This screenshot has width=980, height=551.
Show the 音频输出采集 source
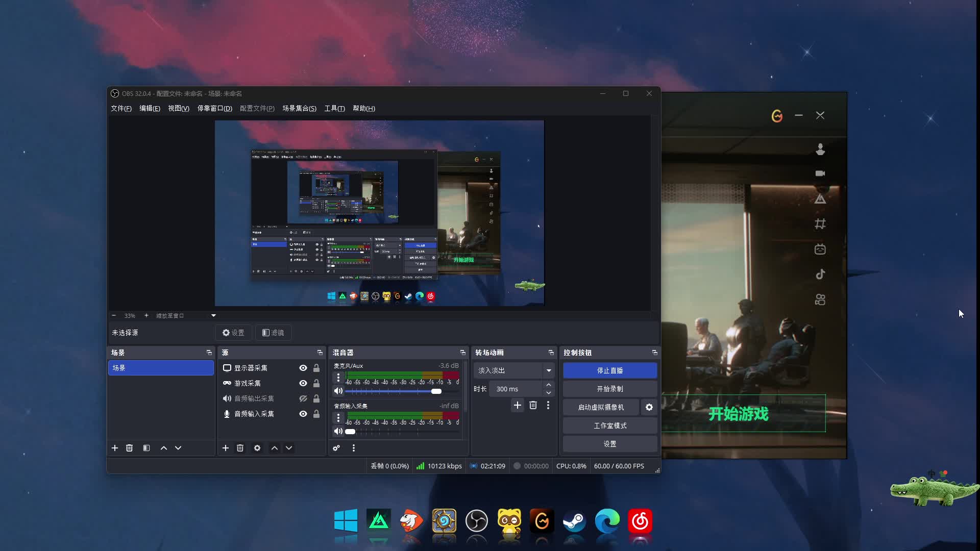point(303,398)
